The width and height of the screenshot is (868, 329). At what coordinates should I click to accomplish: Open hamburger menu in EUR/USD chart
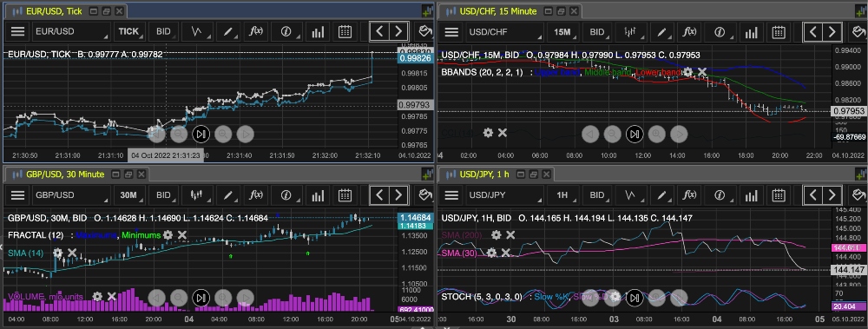(17, 31)
